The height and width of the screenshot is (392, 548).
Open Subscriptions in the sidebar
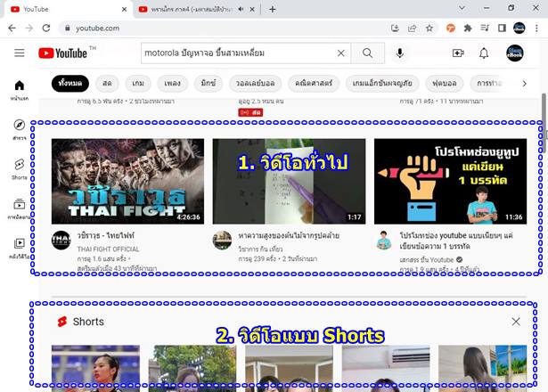(20, 208)
